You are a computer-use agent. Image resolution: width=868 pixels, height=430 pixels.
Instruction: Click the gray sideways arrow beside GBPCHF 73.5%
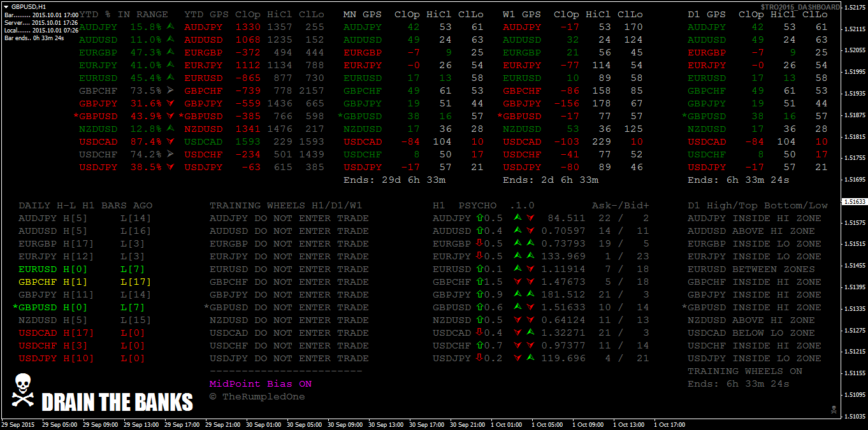[170, 90]
